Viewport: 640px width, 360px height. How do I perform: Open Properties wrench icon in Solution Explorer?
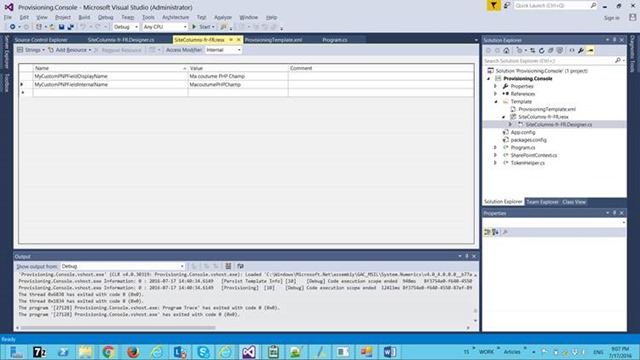[x=581, y=51]
